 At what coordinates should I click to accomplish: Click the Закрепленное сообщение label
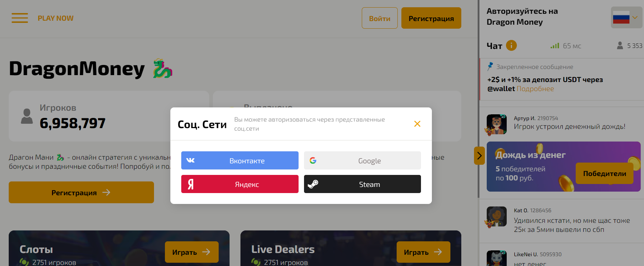535,67
